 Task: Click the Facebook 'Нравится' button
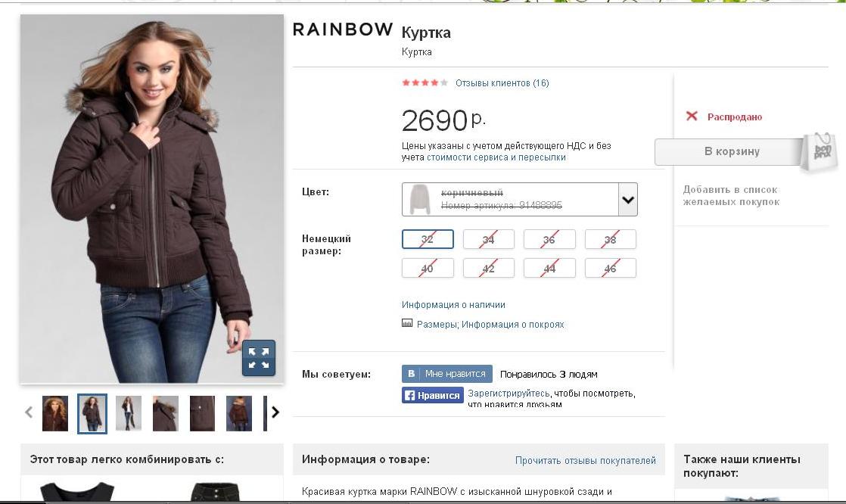(x=433, y=396)
